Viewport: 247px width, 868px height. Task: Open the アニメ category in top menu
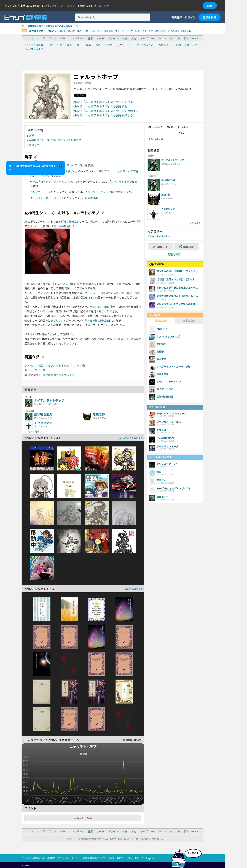pos(30,38)
